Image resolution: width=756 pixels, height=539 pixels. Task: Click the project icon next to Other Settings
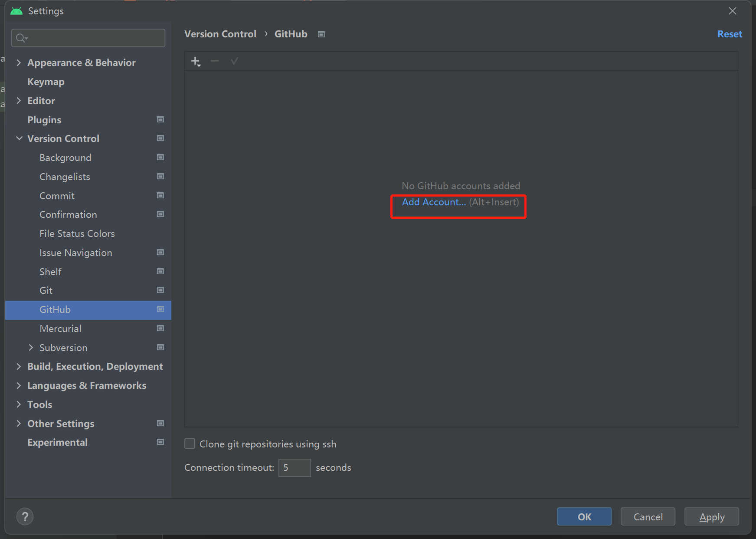(x=160, y=423)
